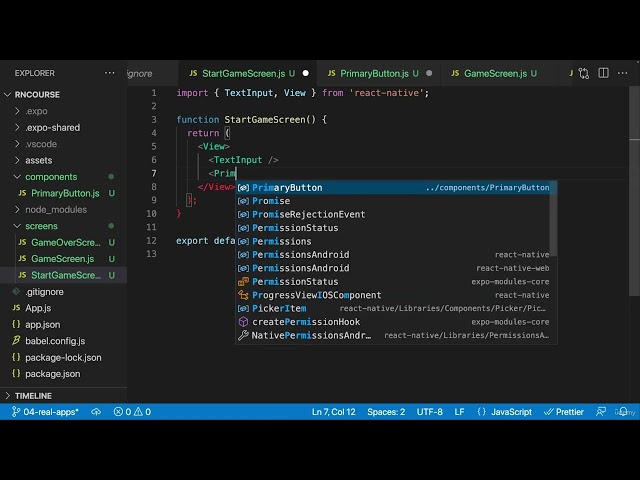This screenshot has height=480, width=640.
Task: Open GameOverScreen file in the explorer
Action: coord(65,242)
